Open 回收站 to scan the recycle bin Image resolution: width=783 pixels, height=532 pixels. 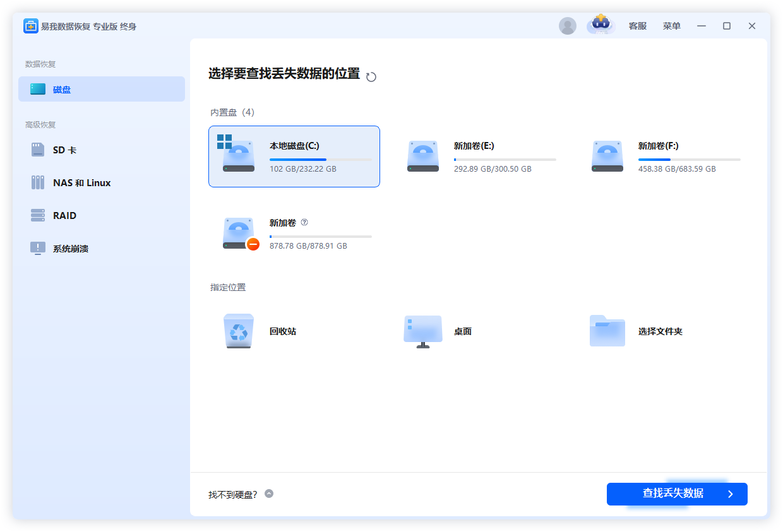[238, 331]
